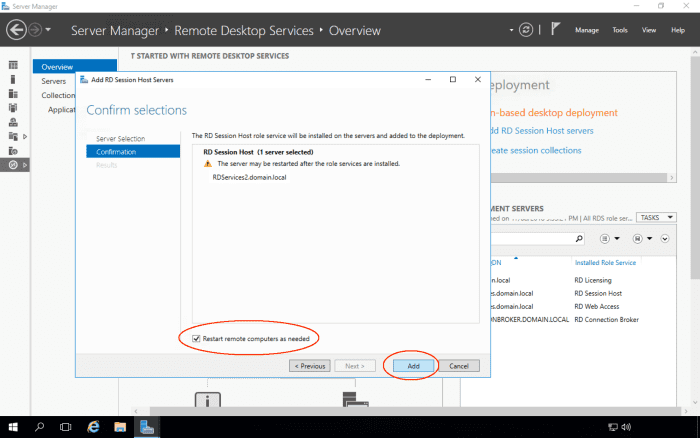Select the Servers navigation item
700x438 pixels.
(54, 81)
